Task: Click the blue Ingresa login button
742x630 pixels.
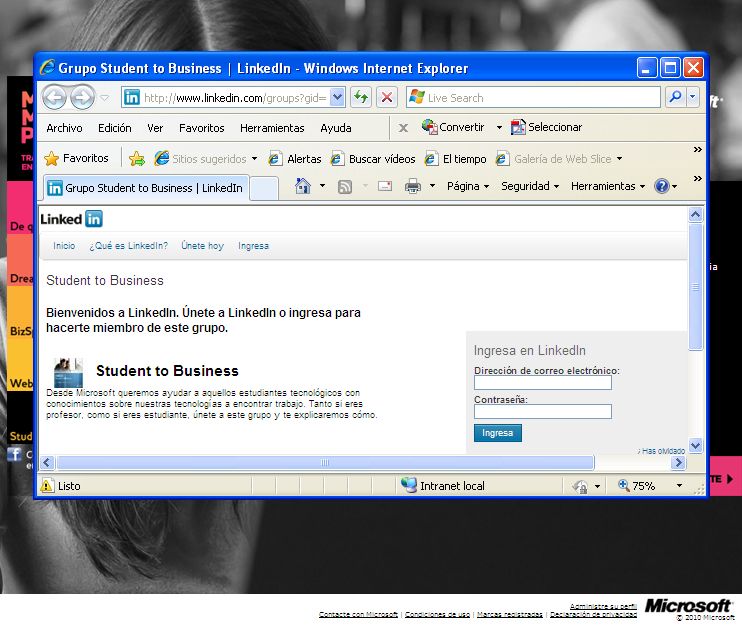Action: 498,433
